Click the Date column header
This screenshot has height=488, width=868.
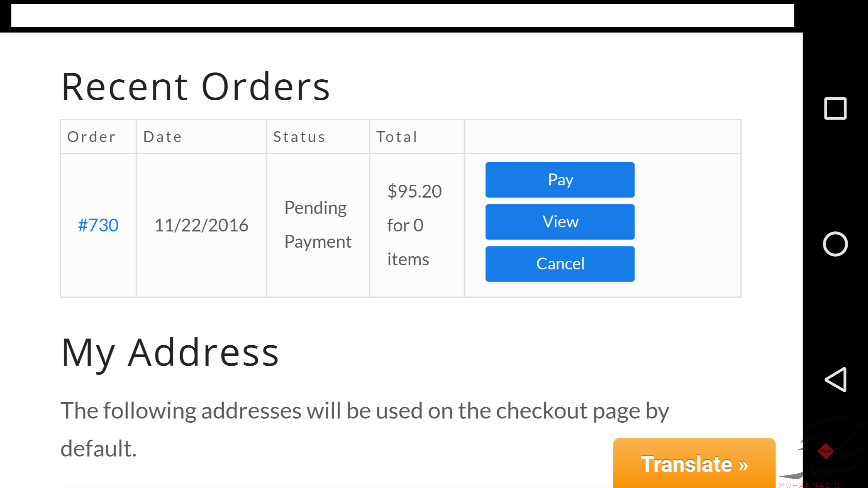click(162, 137)
